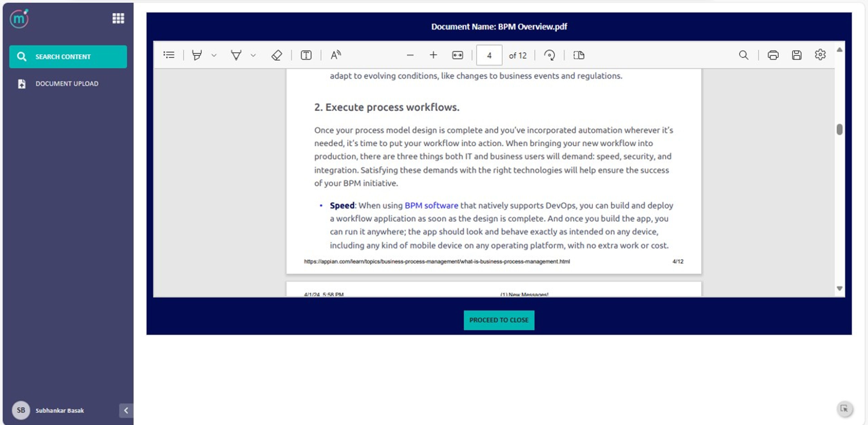Click the page number field showing 4
Image resolution: width=868 pixels, height=425 pixels.
(489, 55)
